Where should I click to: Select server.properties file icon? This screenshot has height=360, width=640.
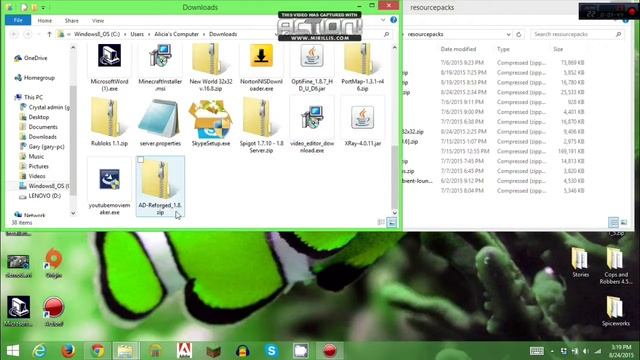tap(160, 118)
